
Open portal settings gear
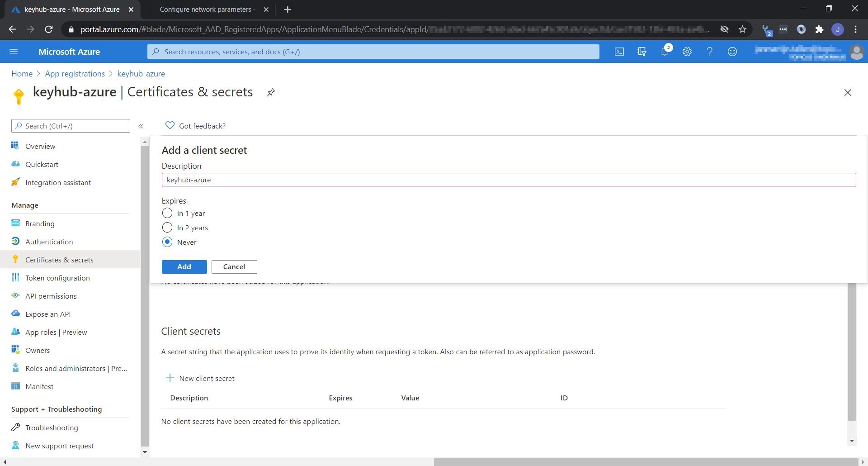(x=687, y=52)
